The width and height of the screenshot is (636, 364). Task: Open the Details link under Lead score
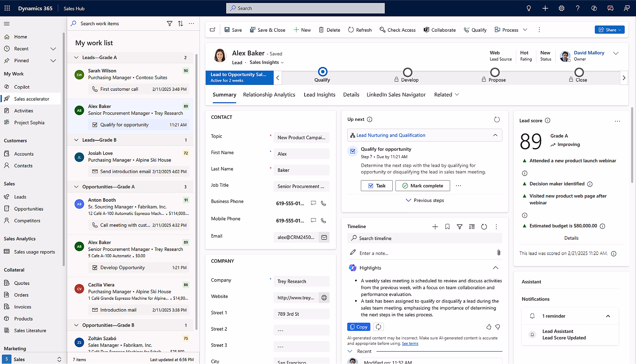pyautogui.click(x=571, y=238)
